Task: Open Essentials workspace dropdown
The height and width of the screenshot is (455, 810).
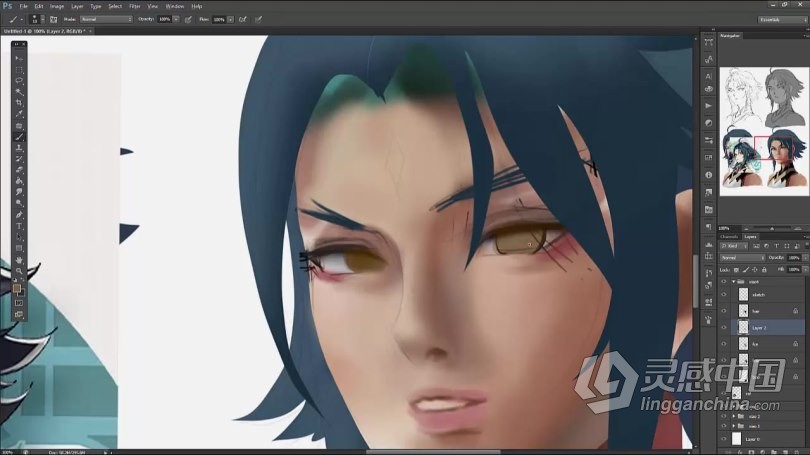Action: 782,20
